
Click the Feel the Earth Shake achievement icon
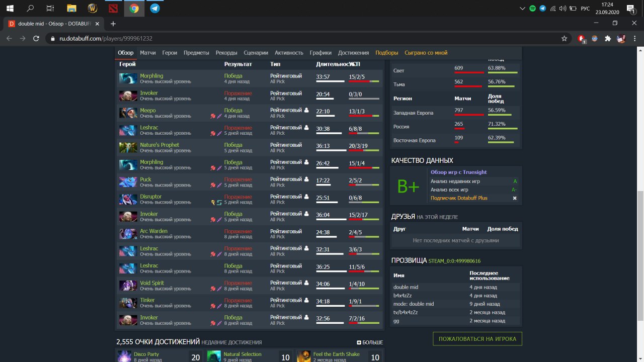coord(303,357)
